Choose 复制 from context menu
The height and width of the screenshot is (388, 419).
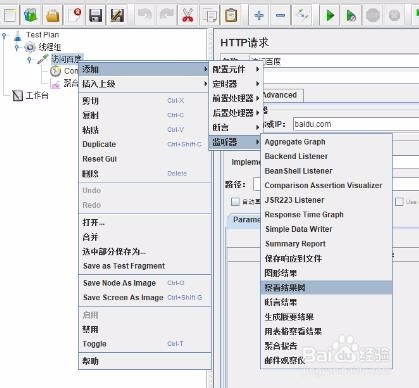(x=145, y=115)
